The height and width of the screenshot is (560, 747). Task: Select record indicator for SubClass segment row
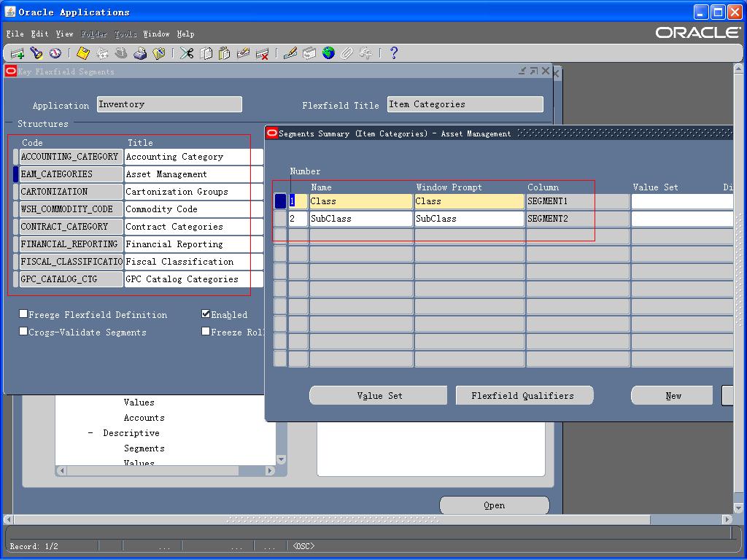click(281, 219)
